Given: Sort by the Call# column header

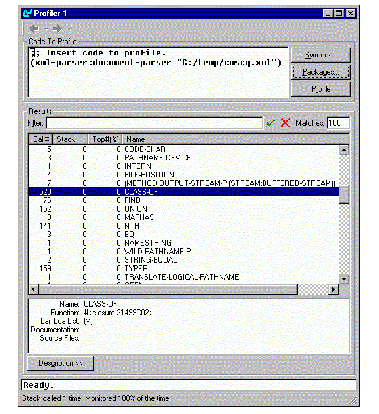Looking at the screenshot, I should click(x=41, y=139).
